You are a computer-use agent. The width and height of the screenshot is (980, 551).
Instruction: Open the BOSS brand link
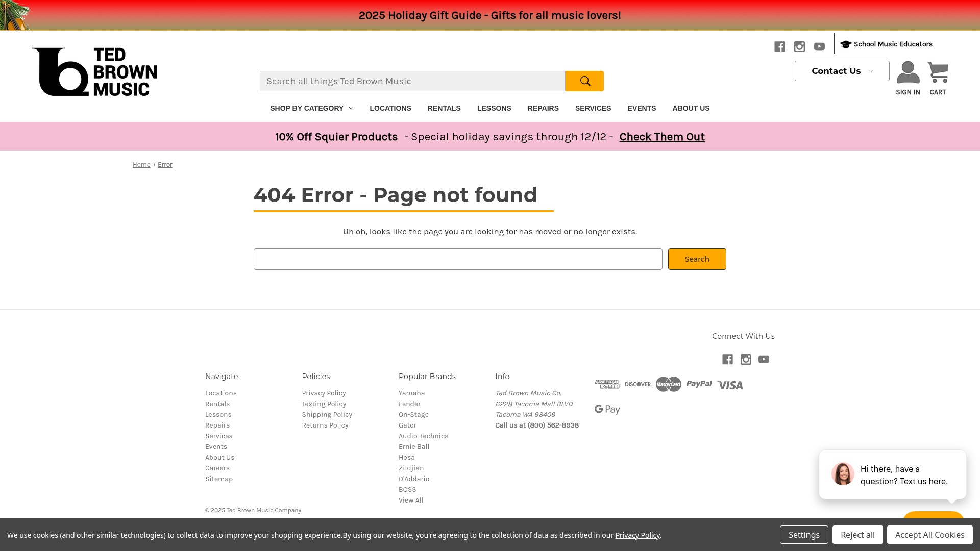coord(407,490)
